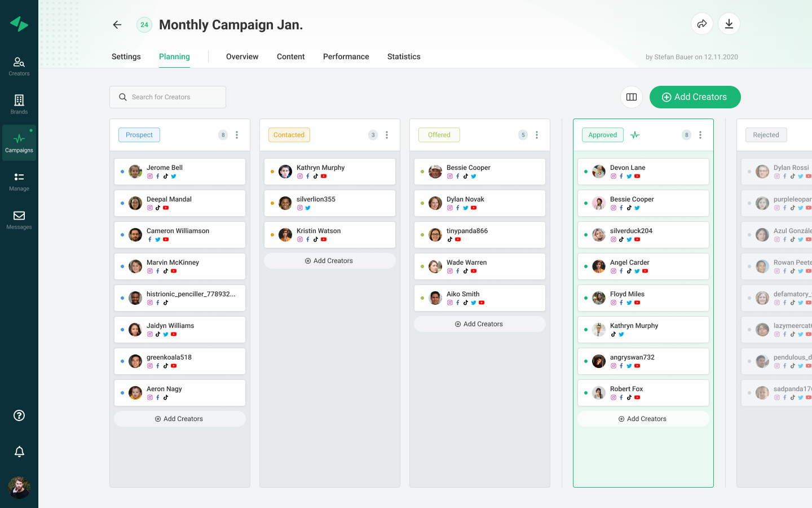Toggle the column layout view icon
Viewport: 812px width, 508px height.
tap(632, 97)
